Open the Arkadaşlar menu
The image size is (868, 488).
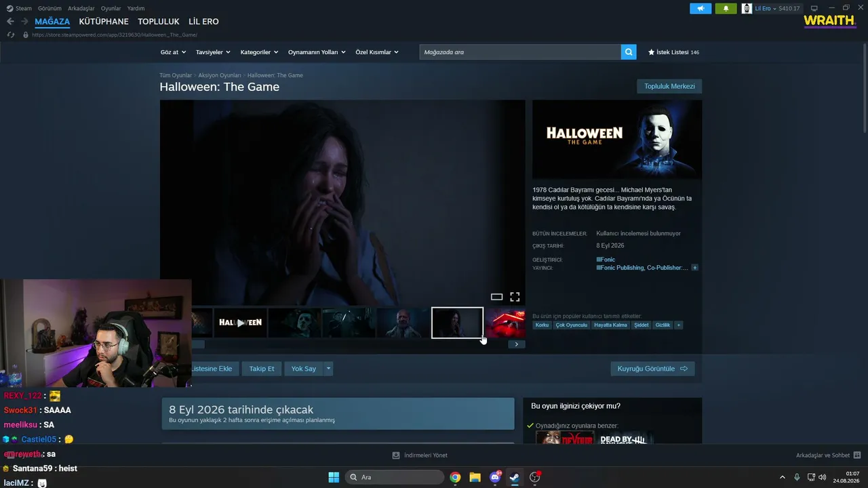click(81, 8)
